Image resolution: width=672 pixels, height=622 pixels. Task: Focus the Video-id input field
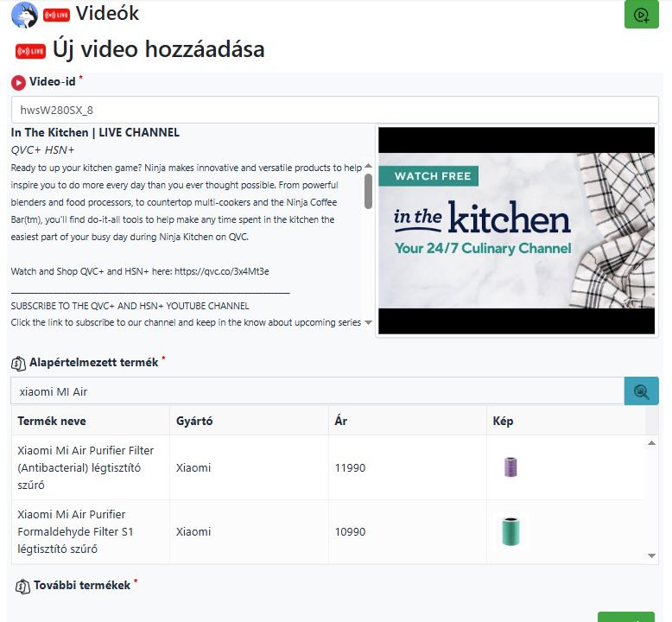pyautogui.click(x=335, y=111)
